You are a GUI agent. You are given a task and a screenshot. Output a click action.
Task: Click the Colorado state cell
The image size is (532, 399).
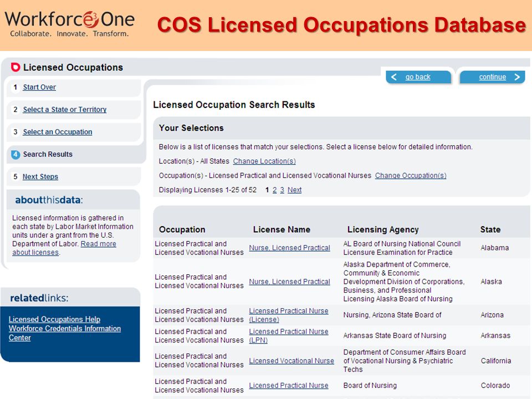point(495,386)
